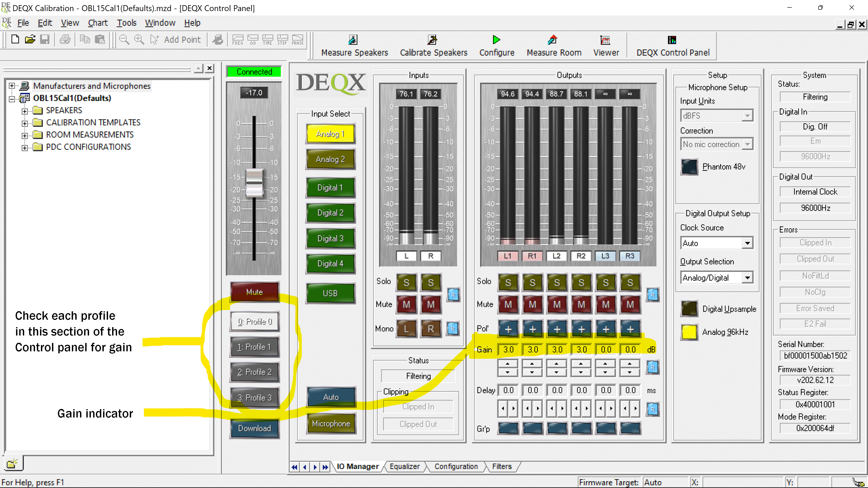The height and width of the screenshot is (488, 868).
Task: Switch to the Configuration tab
Action: (x=456, y=467)
